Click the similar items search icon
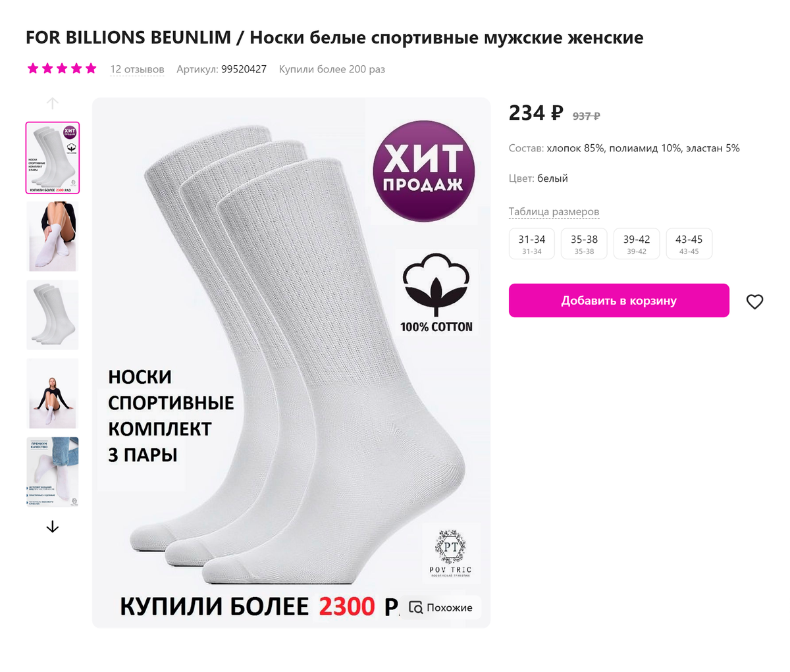The image size is (790, 672). pos(415,607)
